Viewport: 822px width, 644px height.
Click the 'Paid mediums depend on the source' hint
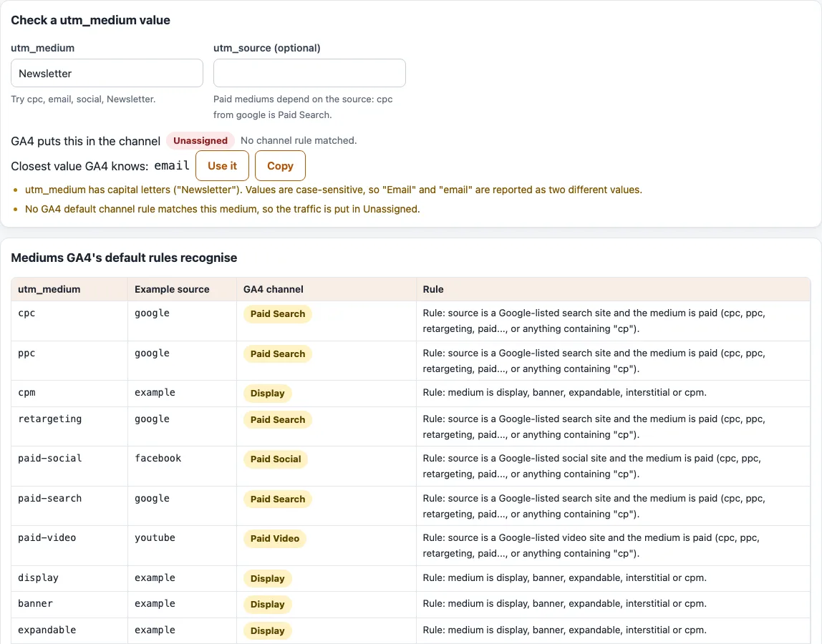coord(303,107)
